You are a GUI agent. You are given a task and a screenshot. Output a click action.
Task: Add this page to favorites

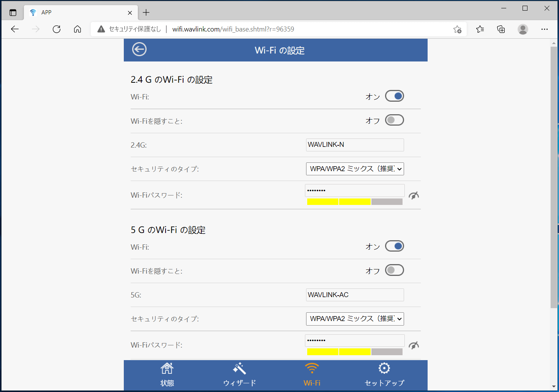point(457,29)
